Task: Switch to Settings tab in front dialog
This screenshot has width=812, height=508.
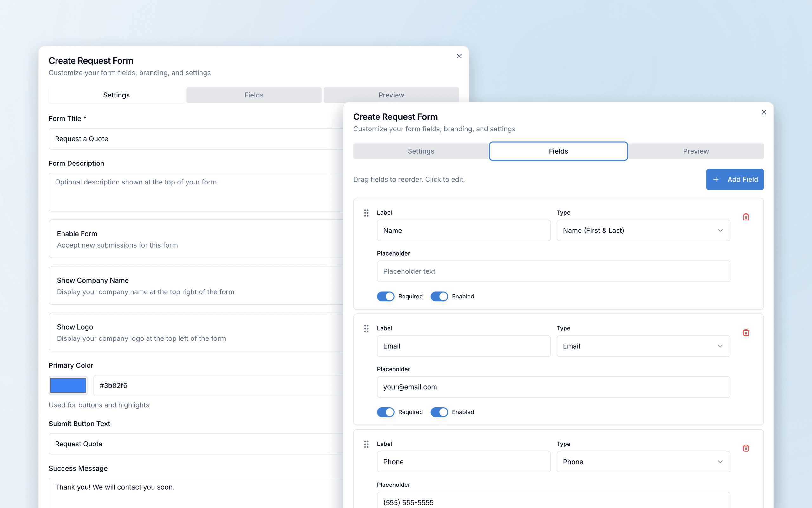Action: point(421,151)
